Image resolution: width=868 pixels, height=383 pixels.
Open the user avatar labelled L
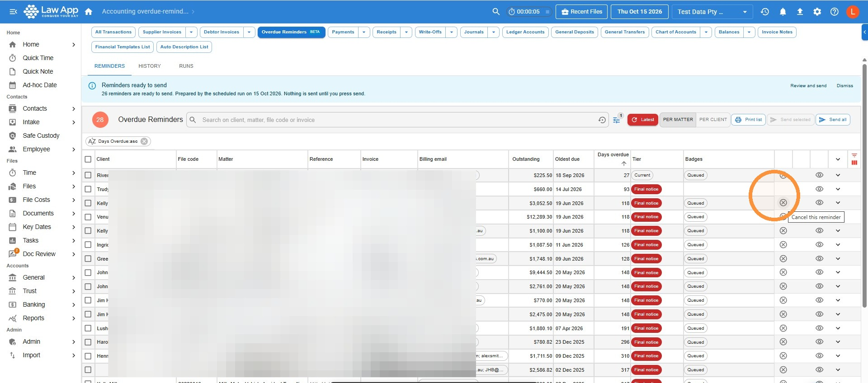pos(853,12)
